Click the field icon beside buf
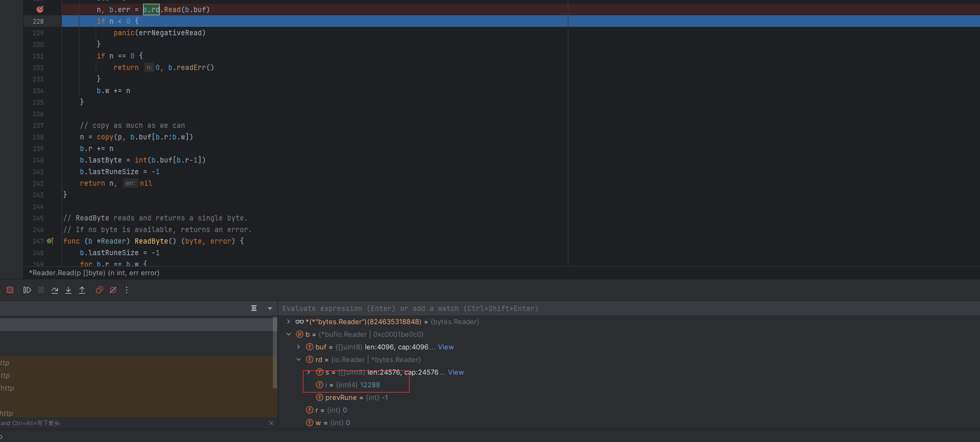The image size is (980, 442). [x=310, y=347]
